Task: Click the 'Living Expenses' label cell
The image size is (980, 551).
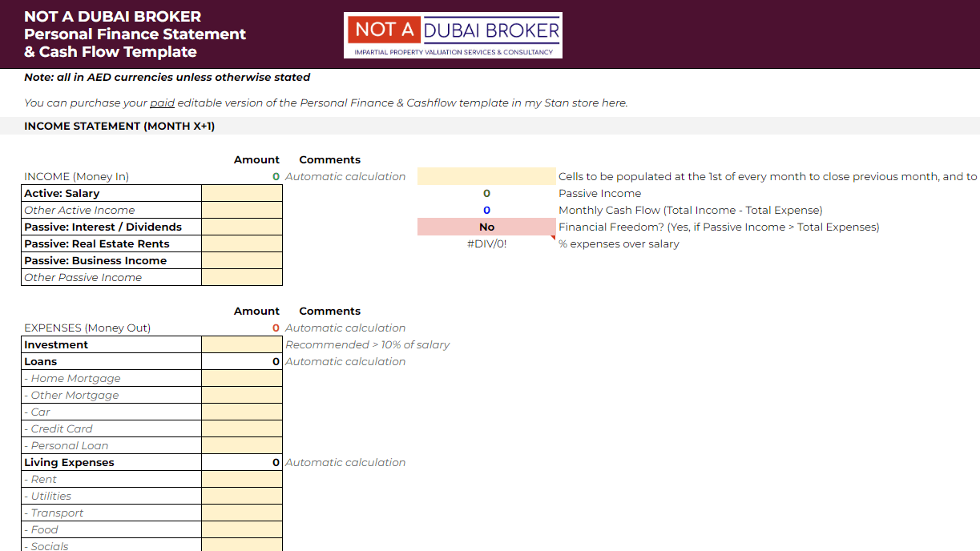Action: click(111, 462)
